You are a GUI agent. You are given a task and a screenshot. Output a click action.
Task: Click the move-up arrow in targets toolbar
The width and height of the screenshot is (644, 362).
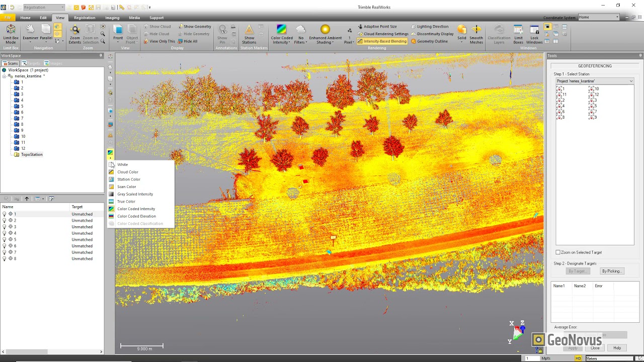click(x=27, y=199)
